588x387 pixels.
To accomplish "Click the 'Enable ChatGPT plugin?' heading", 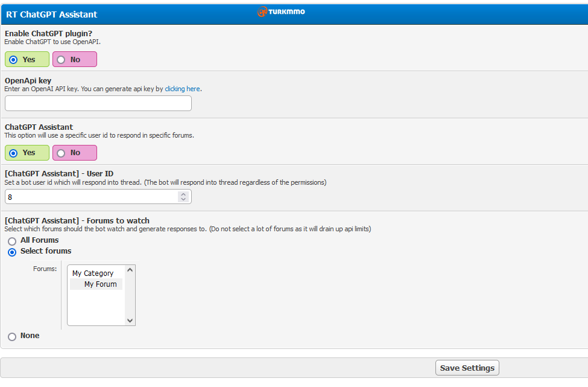I will 48,33.
